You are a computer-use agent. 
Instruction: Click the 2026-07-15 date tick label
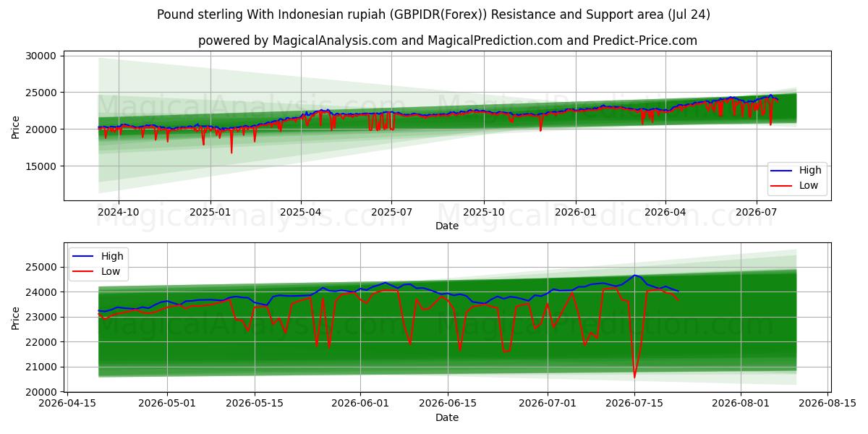[x=634, y=404]
